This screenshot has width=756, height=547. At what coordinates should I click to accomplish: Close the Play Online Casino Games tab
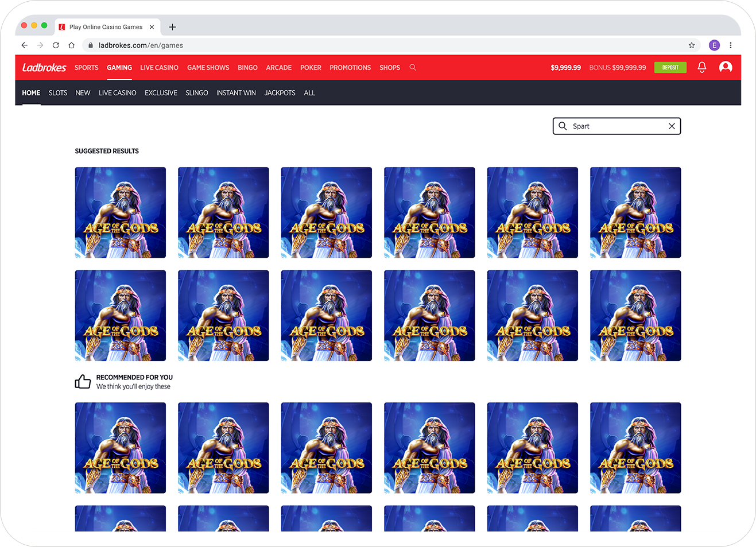[x=152, y=27]
